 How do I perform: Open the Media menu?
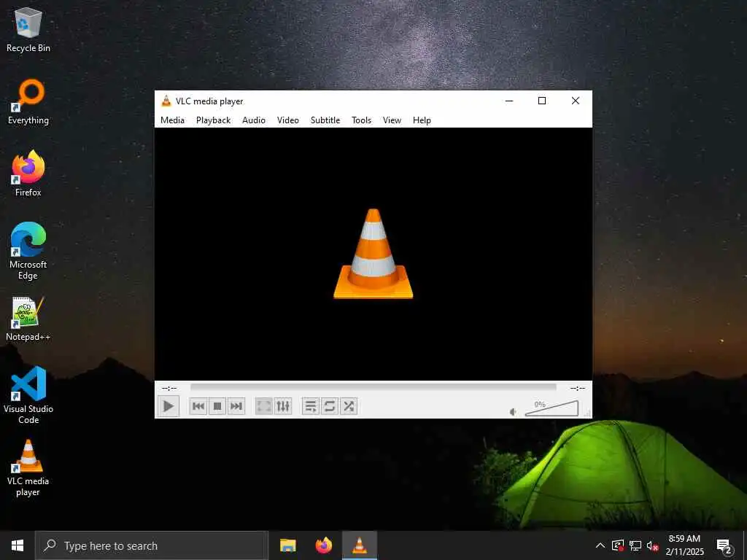(172, 120)
